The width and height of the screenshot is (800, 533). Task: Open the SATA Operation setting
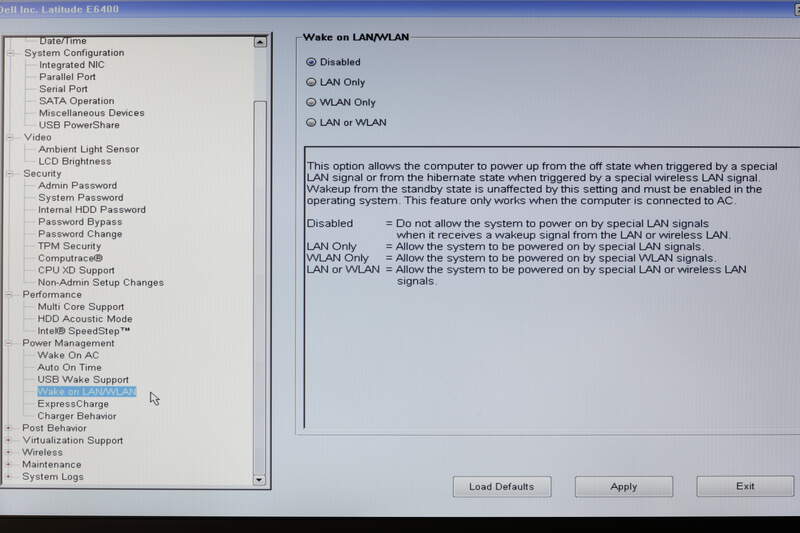pyautogui.click(x=77, y=101)
